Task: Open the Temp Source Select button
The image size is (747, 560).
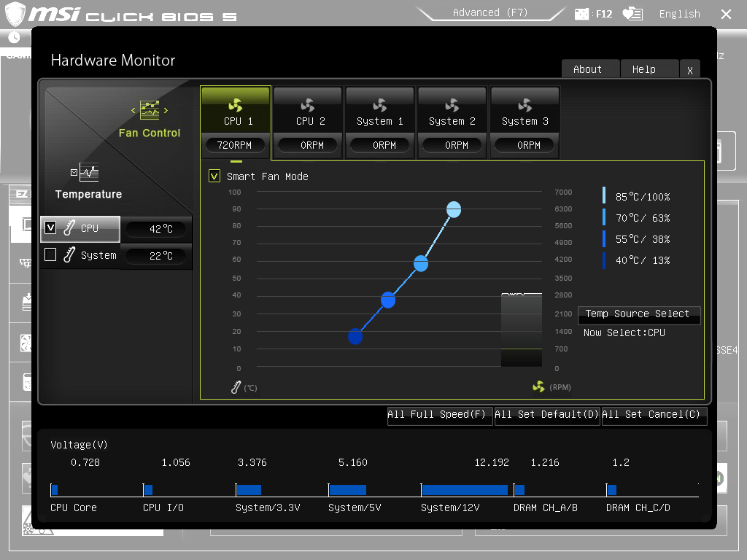Action: tap(639, 315)
